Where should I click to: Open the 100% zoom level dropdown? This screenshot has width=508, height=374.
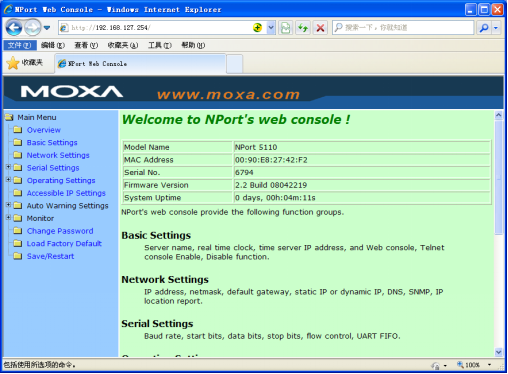point(489,365)
